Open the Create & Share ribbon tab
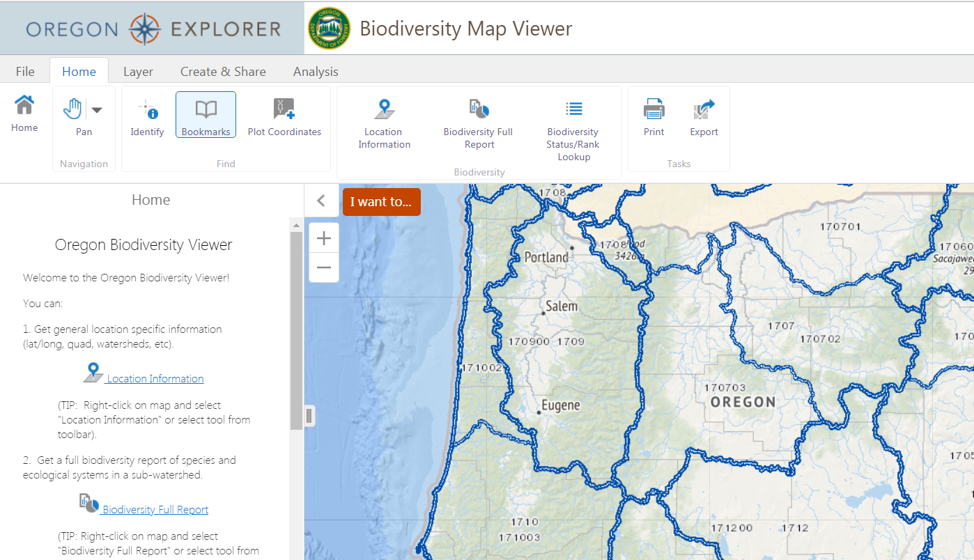 click(x=223, y=71)
